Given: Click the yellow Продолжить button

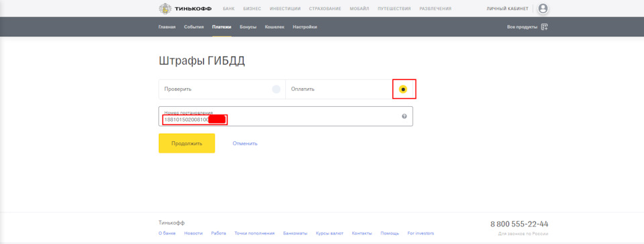Looking at the screenshot, I should click(187, 143).
